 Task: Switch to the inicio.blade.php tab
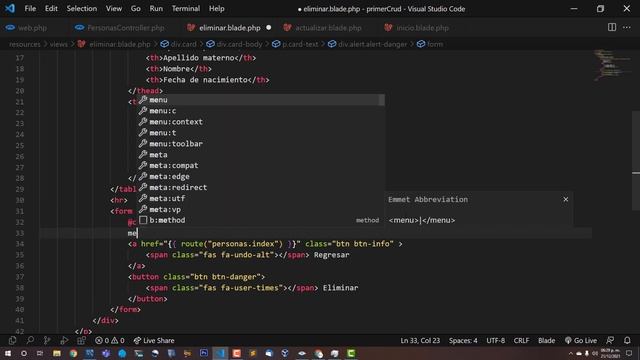click(x=422, y=28)
